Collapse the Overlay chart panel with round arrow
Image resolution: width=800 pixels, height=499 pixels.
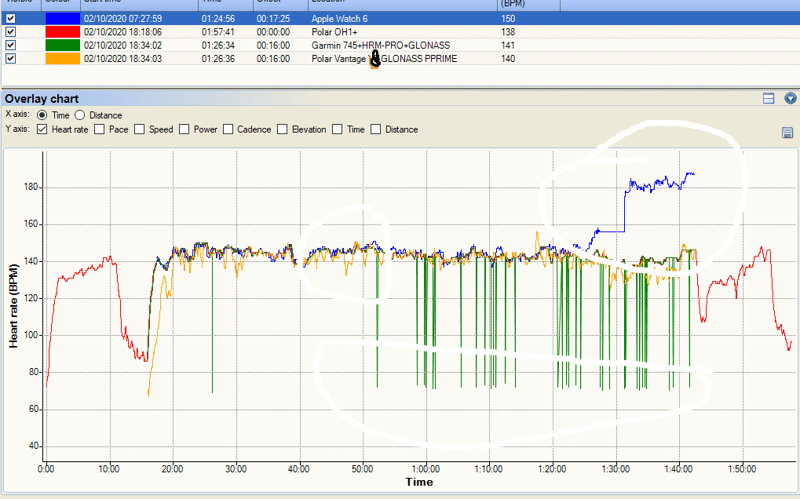pos(790,98)
